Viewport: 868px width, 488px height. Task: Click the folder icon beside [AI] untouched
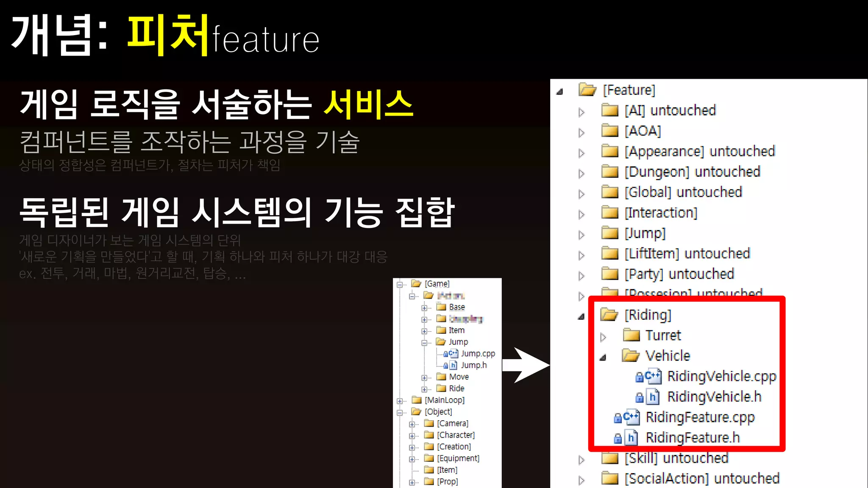click(610, 110)
